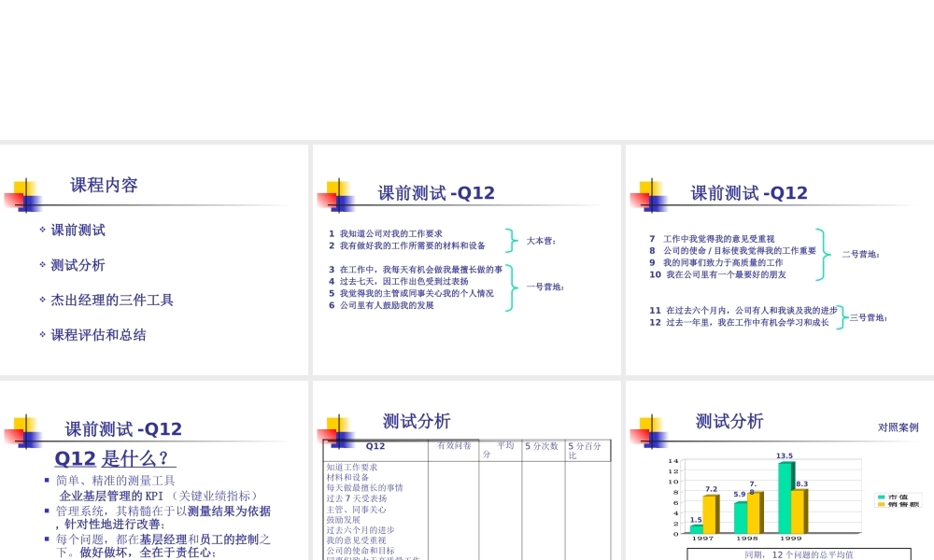Click bullet item 课前测试

tap(78, 231)
